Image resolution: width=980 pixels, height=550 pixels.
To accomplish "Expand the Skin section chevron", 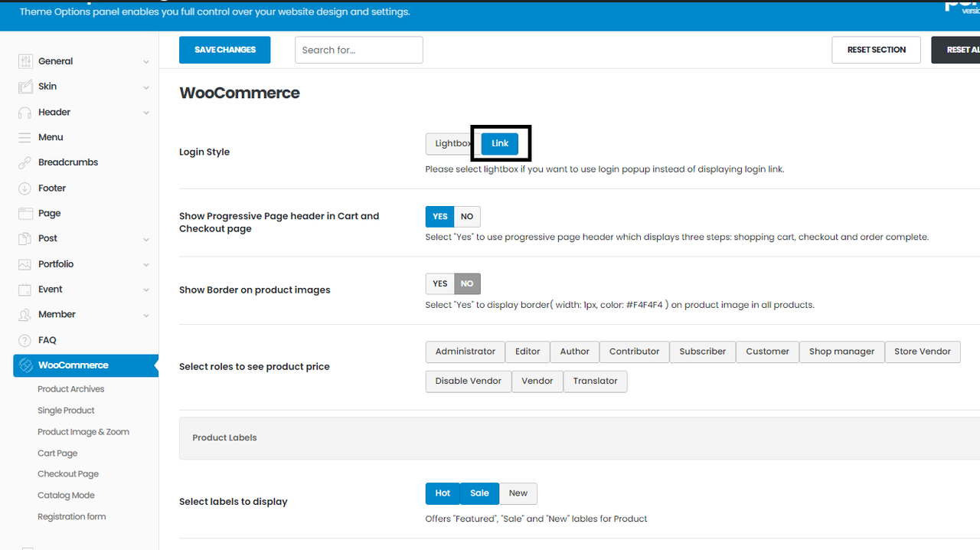I will click(146, 87).
